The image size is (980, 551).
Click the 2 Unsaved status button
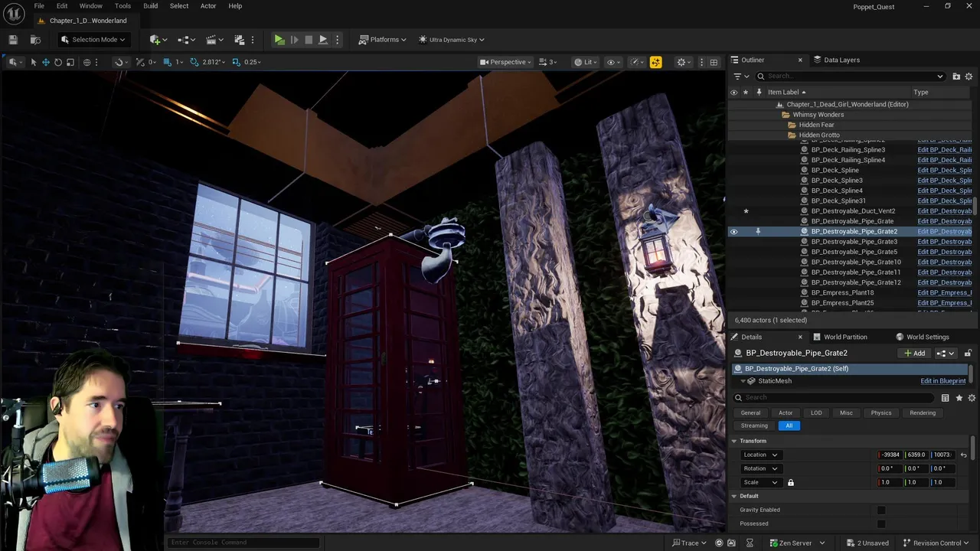pyautogui.click(x=867, y=543)
